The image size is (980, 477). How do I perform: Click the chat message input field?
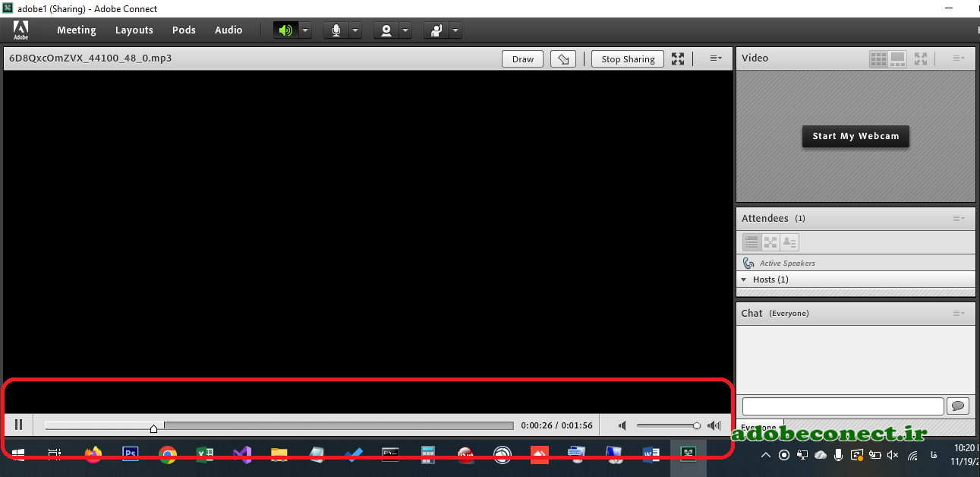click(x=843, y=406)
